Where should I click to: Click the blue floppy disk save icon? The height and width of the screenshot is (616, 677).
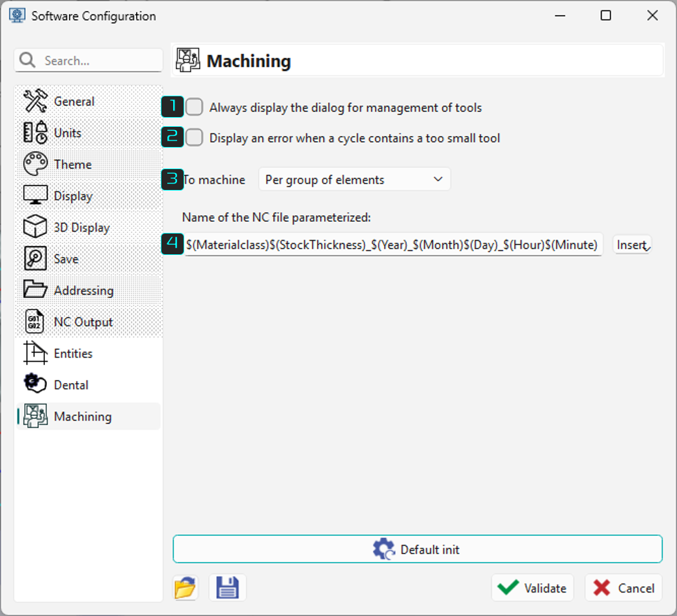228,587
